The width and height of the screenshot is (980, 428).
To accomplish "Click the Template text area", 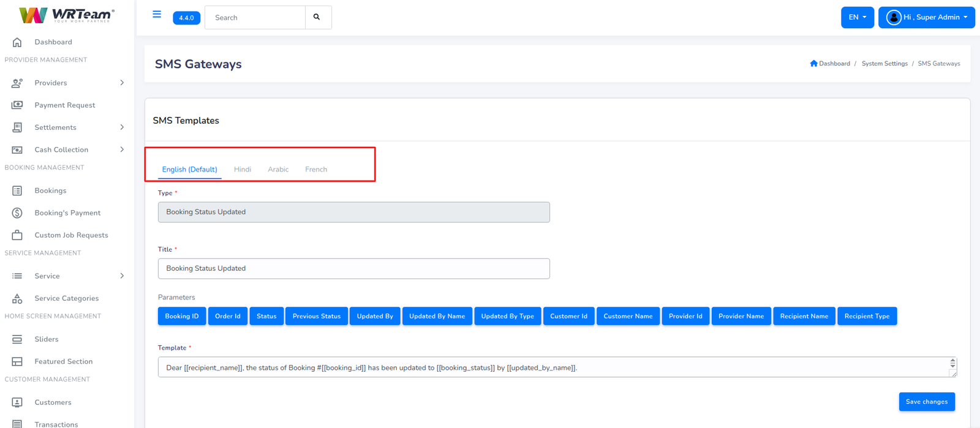I will (x=557, y=367).
